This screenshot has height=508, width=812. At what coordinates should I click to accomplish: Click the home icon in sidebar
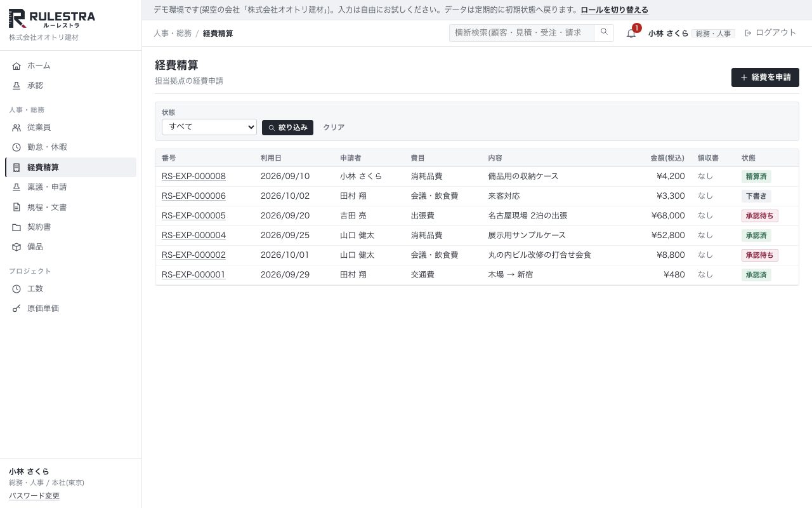click(x=16, y=66)
